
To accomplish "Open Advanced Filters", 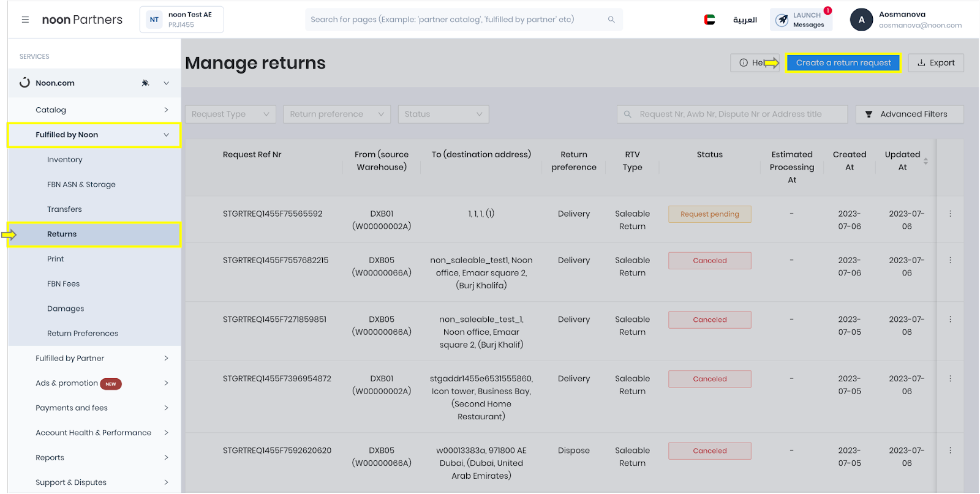I will pyautogui.click(x=909, y=114).
